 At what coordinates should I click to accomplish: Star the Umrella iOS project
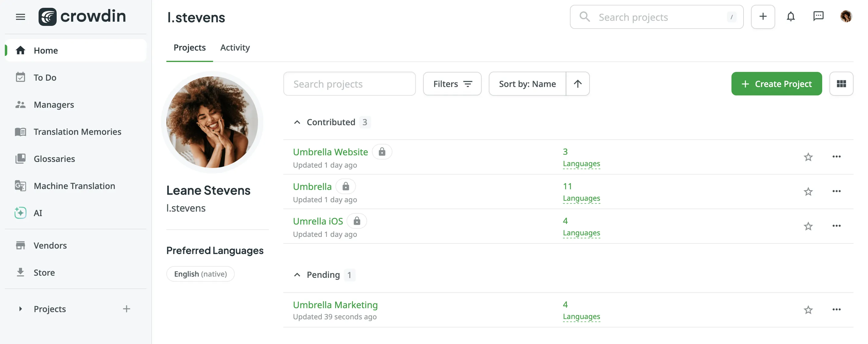click(808, 226)
